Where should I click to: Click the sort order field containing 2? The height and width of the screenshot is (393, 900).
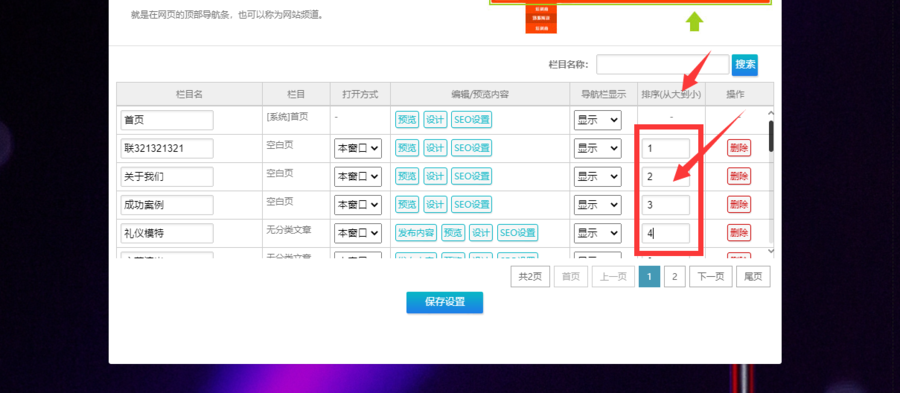[666, 177]
